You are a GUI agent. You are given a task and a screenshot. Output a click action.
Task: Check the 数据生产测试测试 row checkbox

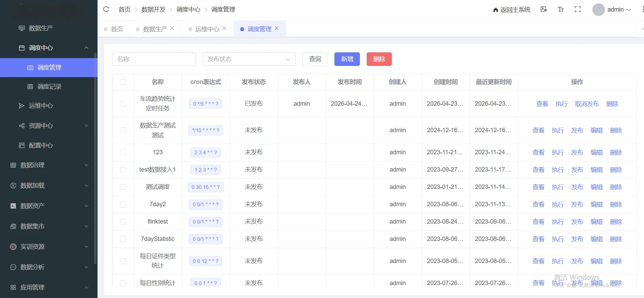[x=123, y=130]
